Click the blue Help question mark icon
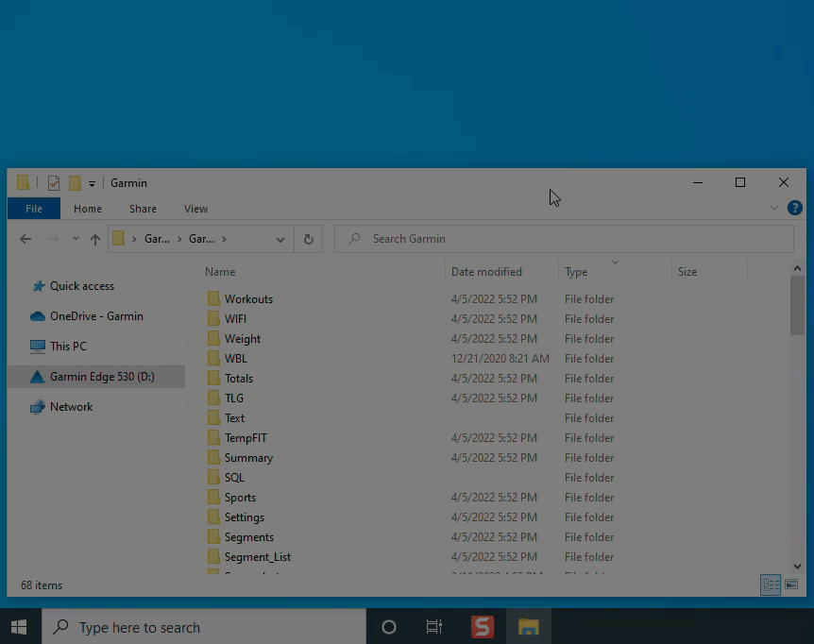814x644 pixels. pyautogui.click(x=795, y=208)
